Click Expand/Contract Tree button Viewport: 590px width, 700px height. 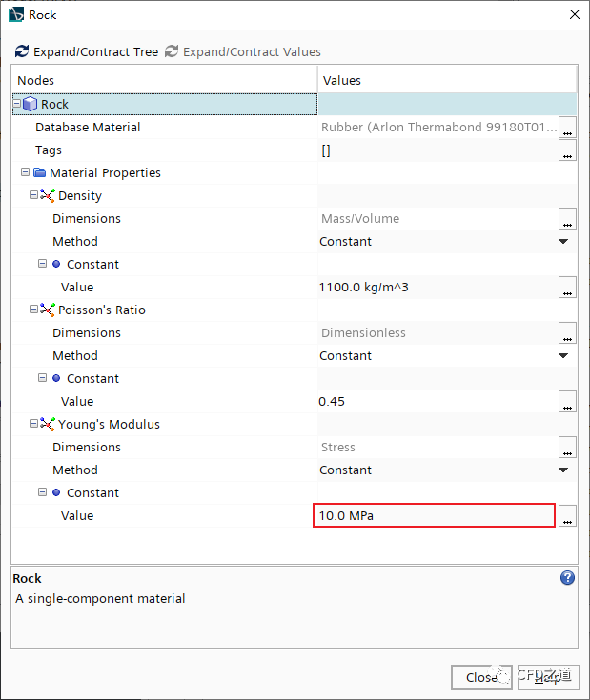87,51
